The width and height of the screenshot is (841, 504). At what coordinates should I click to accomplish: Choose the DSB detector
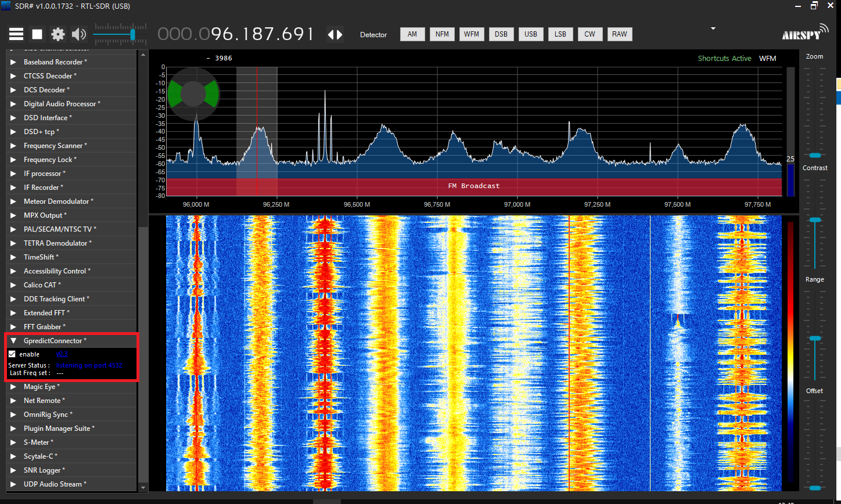click(501, 34)
